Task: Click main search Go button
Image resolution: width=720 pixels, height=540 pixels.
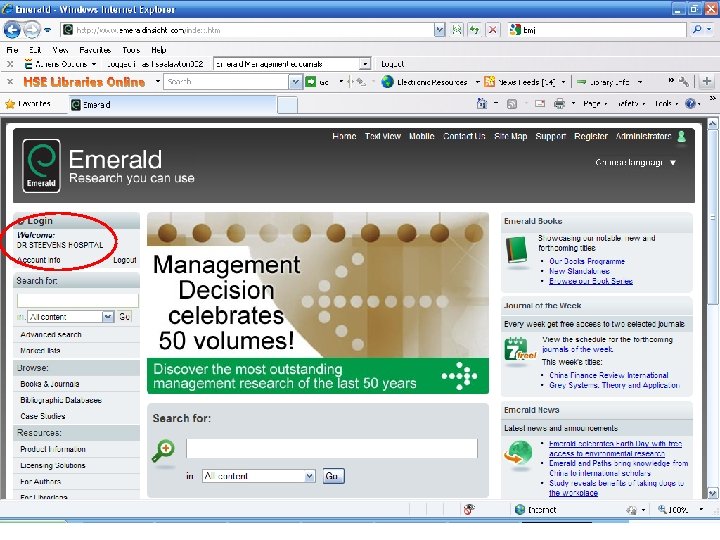Action: pyautogui.click(x=333, y=476)
